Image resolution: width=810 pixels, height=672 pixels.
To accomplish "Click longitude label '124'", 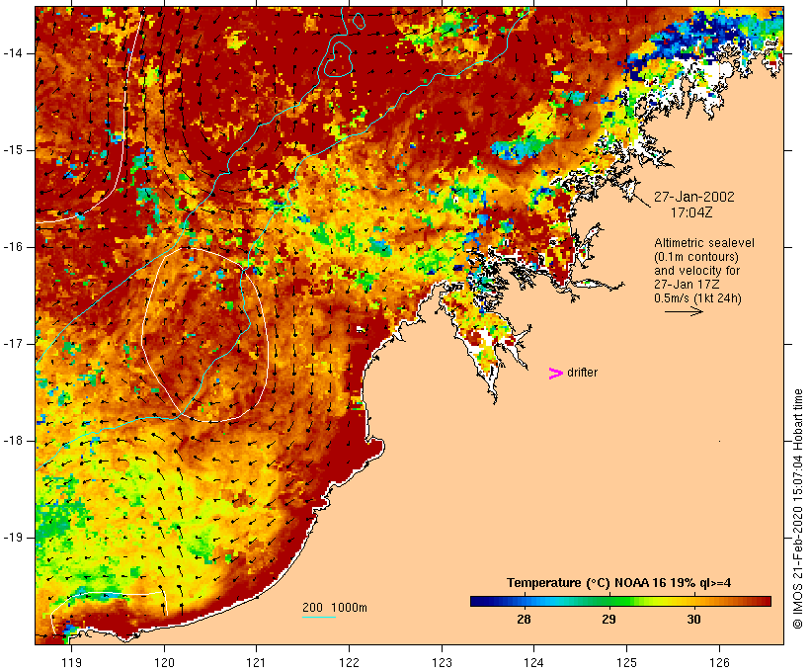I will [534, 662].
